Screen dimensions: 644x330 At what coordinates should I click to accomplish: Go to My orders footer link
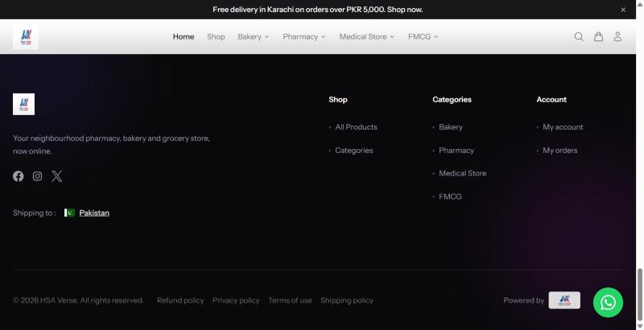tap(559, 151)
